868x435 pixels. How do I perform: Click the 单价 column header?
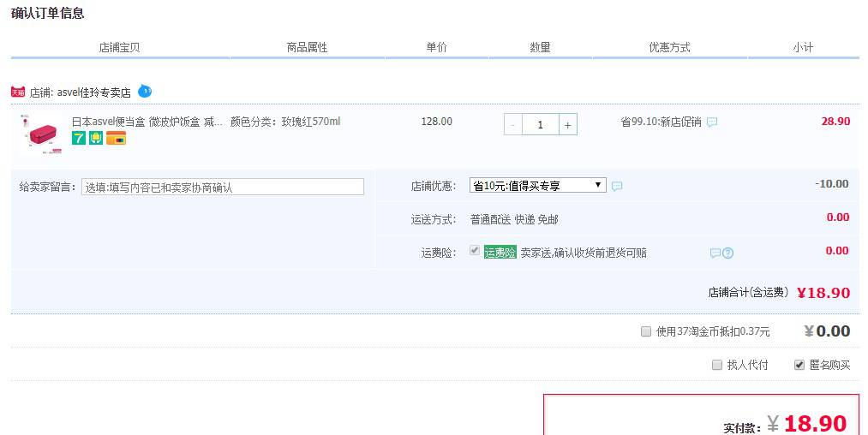click(x=437, y=48)
